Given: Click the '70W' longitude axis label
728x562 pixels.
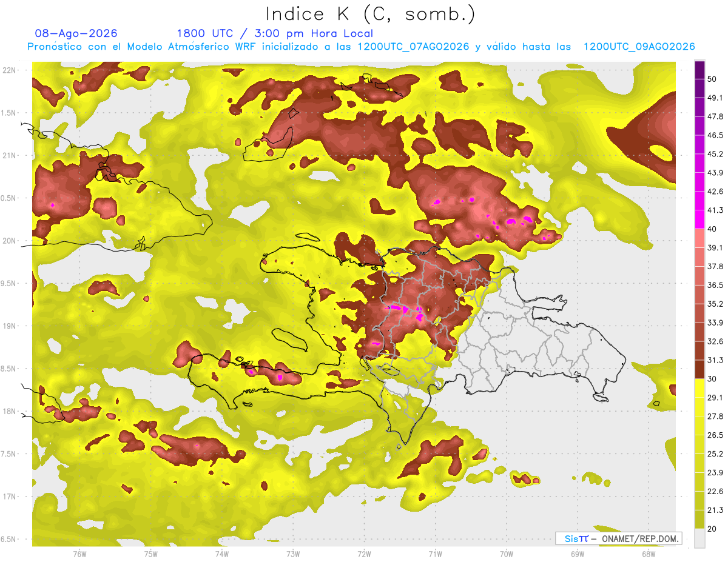Looking at the screenshot, I should click(507, 554).
